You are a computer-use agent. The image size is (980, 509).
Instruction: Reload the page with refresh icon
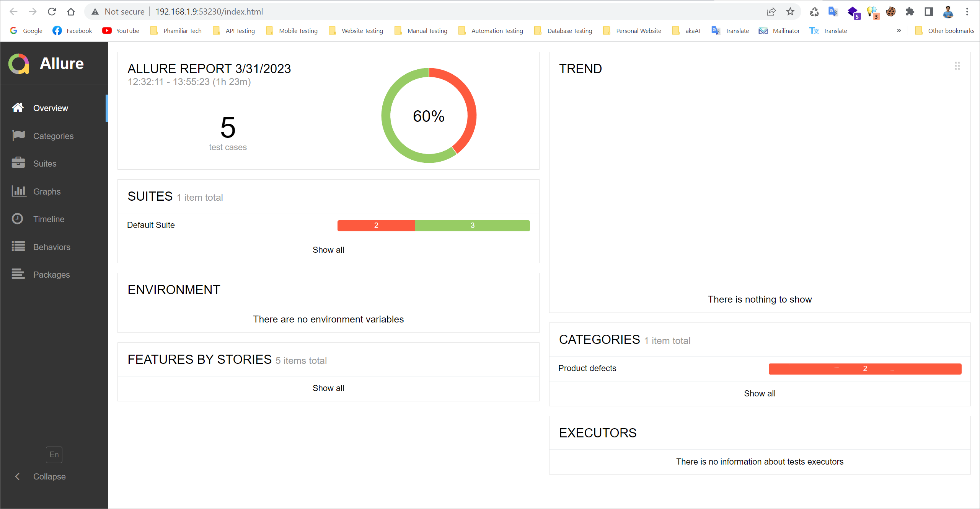[52, 11]
